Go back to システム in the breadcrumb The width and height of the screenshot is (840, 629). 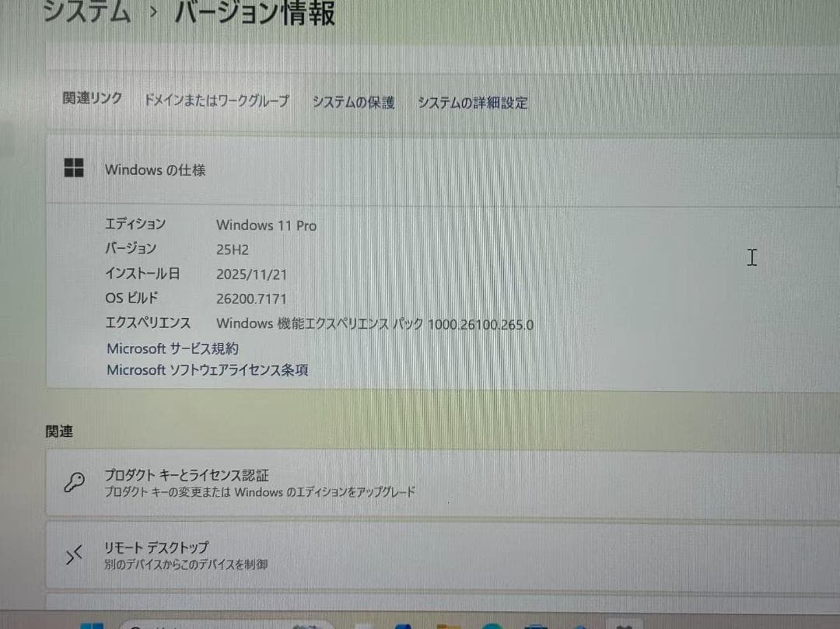(x=86, y=11)
